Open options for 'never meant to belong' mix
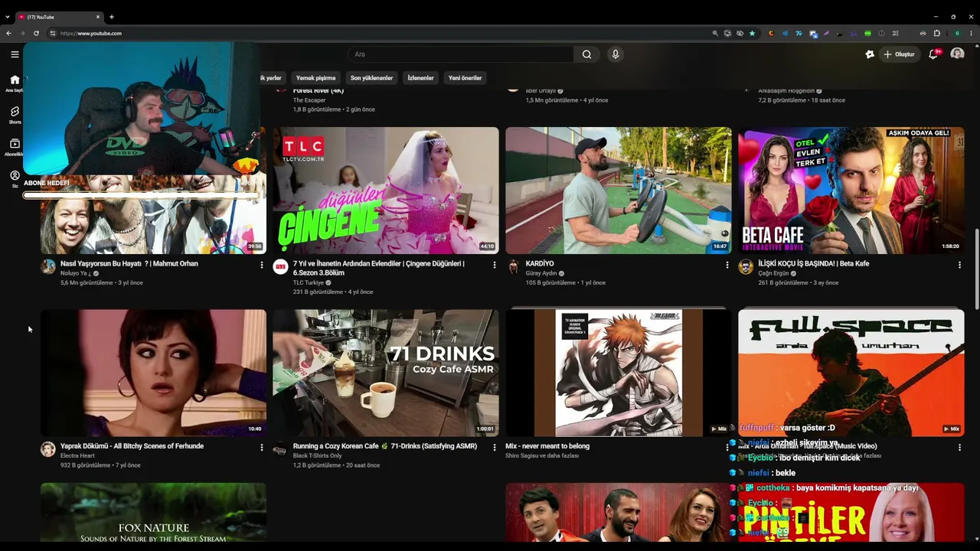This screenshot has width=980, height=551. (x=727, y=447)
